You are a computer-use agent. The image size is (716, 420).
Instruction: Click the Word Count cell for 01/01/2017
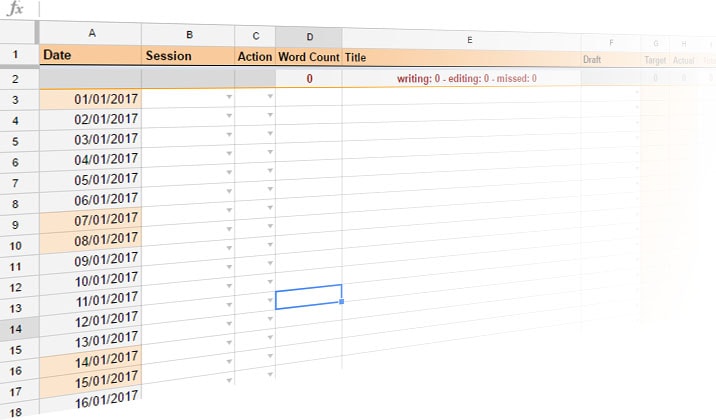click(x=309, y=97)
